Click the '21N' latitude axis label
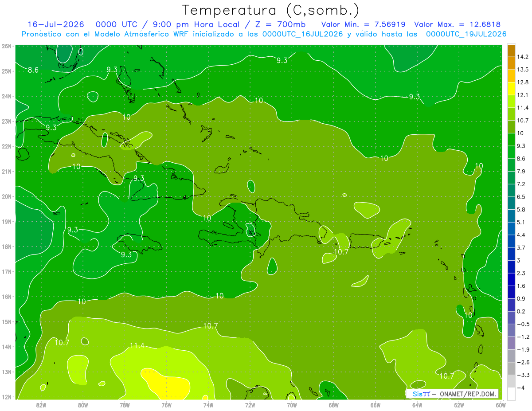This screenshot has height=411, width=532. pos(7,172)
